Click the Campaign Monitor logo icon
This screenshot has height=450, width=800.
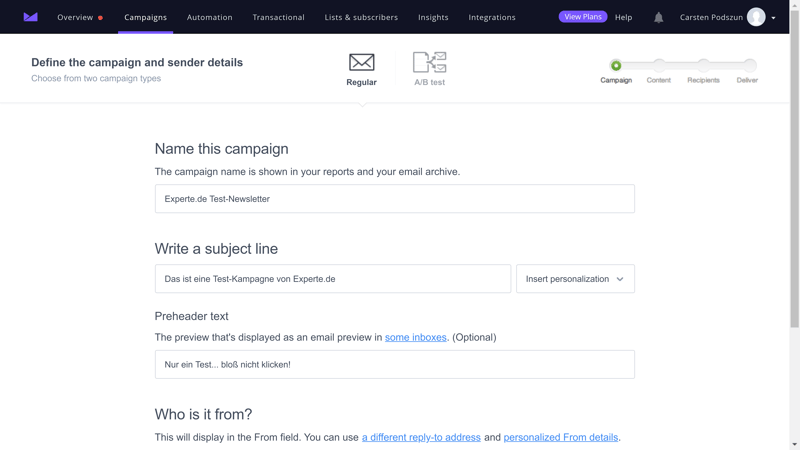tap(30, 17)
